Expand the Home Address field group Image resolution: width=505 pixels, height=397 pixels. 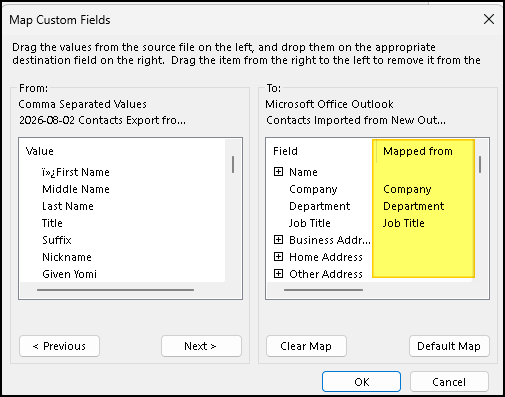pos(278,257)
